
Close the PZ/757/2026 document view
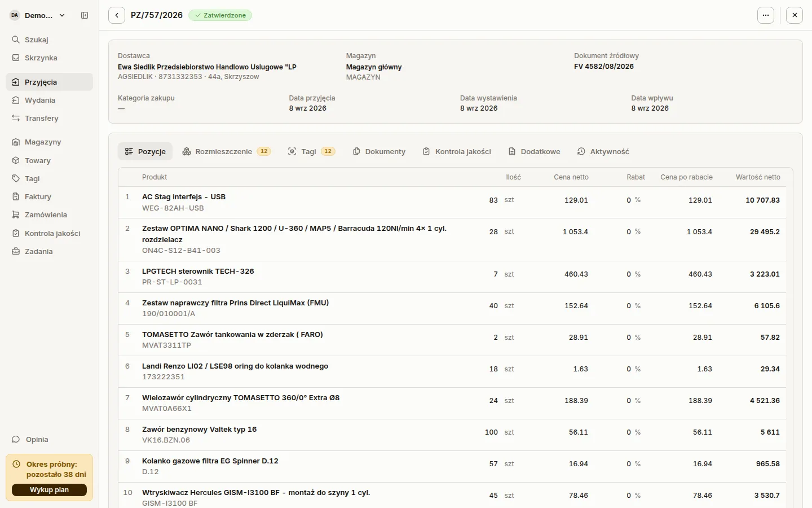pos(795,15)
